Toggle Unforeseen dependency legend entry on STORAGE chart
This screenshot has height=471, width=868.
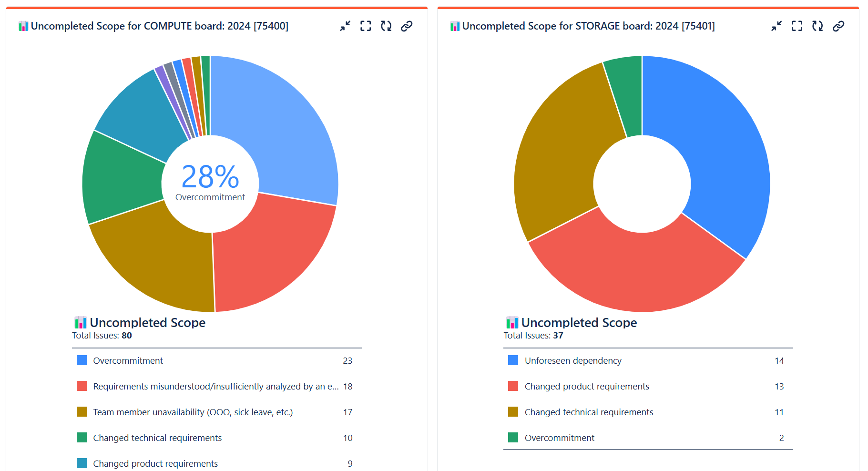coord(573,361)
